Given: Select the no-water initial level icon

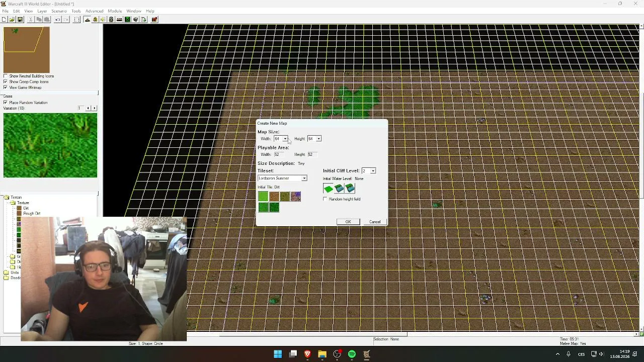Looking at the screenshot, I should [x=328, y=189].
